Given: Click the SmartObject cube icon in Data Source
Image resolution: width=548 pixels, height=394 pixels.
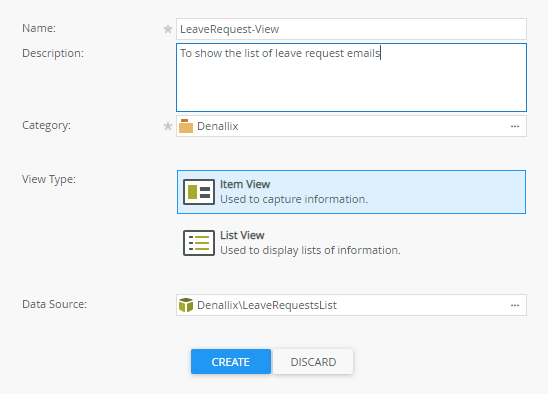Looking at the screenshot, I should [x=186, y=305].
